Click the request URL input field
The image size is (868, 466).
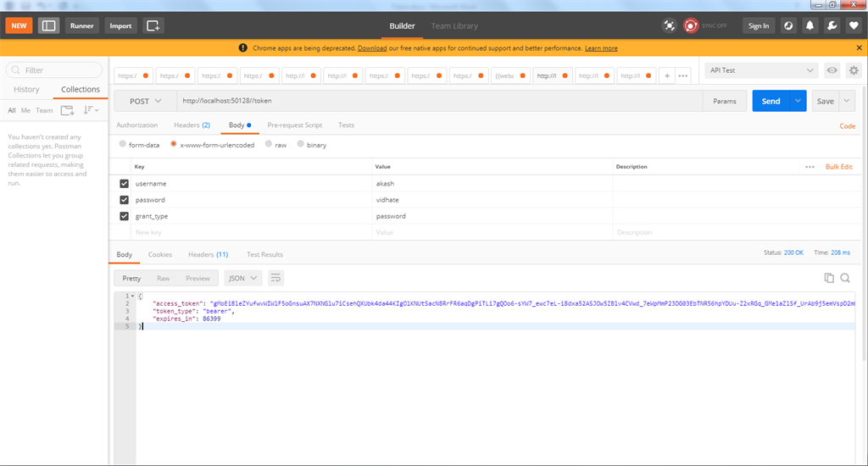coord(440,101)
